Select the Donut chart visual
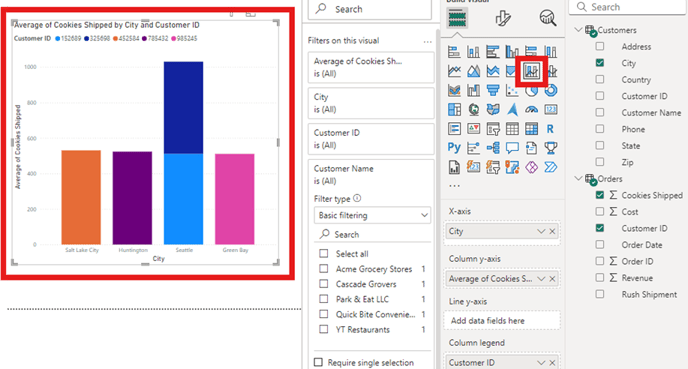The width and height of the screenshot is (688, 369). pyautogui.click(x=551, y=90)
